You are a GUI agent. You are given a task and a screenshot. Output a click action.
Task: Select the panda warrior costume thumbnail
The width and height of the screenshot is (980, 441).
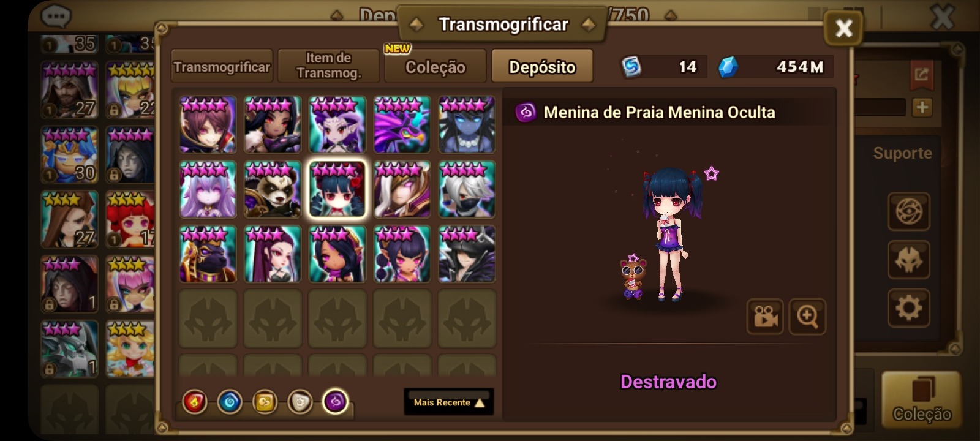[x=273, y=190]
